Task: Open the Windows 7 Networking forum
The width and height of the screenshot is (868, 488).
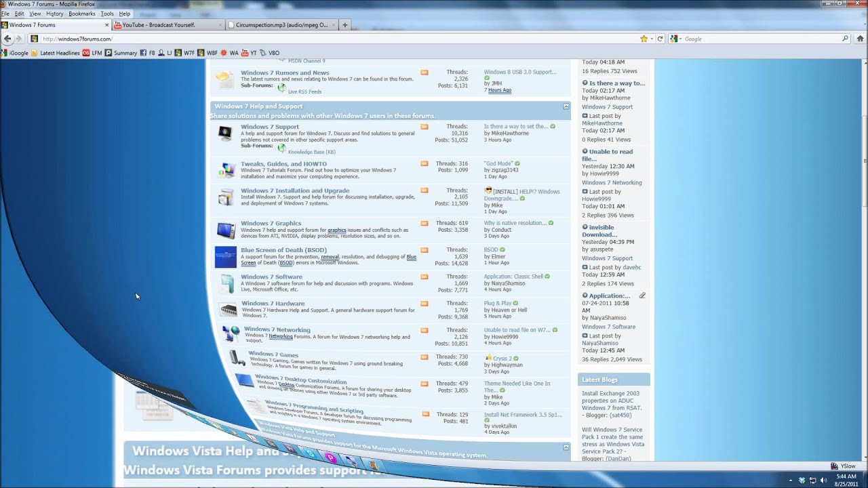Action: (x=277, y=330)
